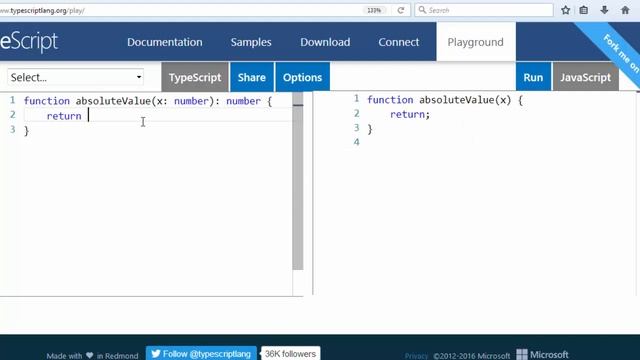Click the browser reload icon

point(400,10)
